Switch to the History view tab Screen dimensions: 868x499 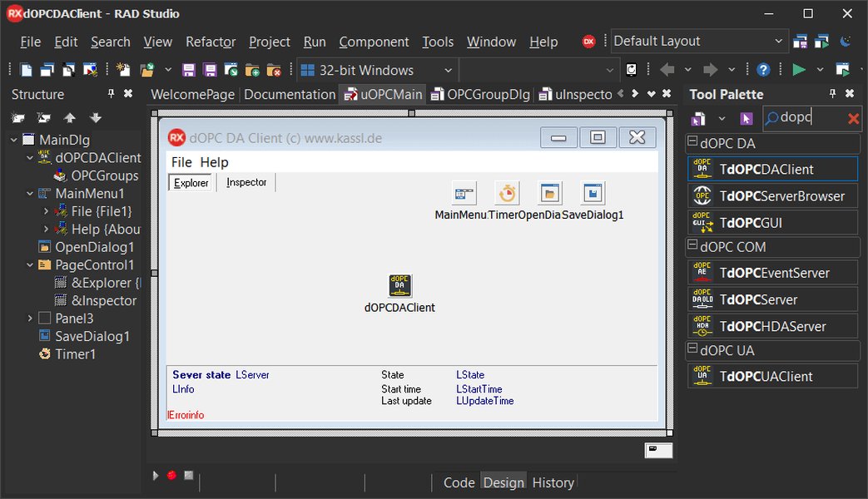coord(553,482)
